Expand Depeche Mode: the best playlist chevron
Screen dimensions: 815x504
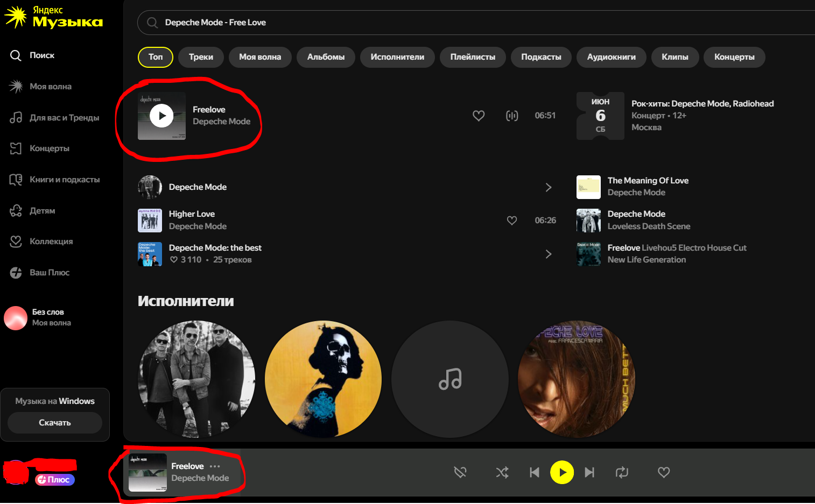click(549, 254)
